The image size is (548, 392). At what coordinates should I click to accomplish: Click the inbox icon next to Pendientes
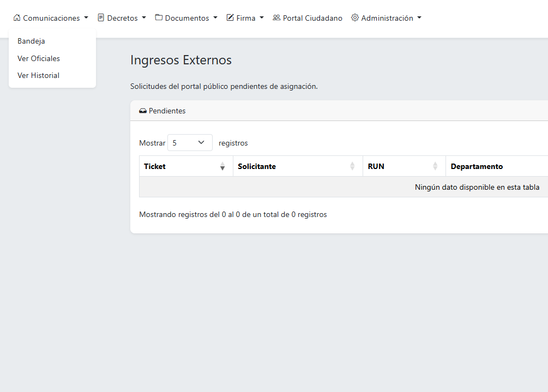tap(143, 111)
